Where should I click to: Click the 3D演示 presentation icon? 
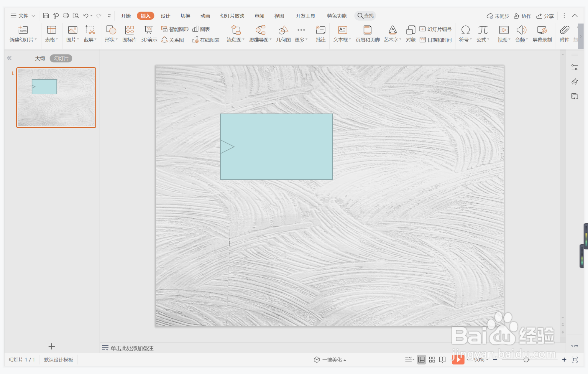tap(149, 34)
